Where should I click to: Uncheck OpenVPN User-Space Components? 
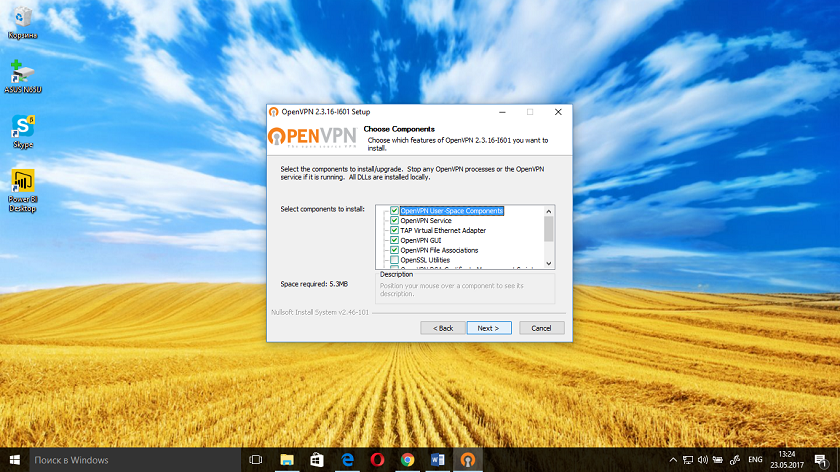point(394,211)
